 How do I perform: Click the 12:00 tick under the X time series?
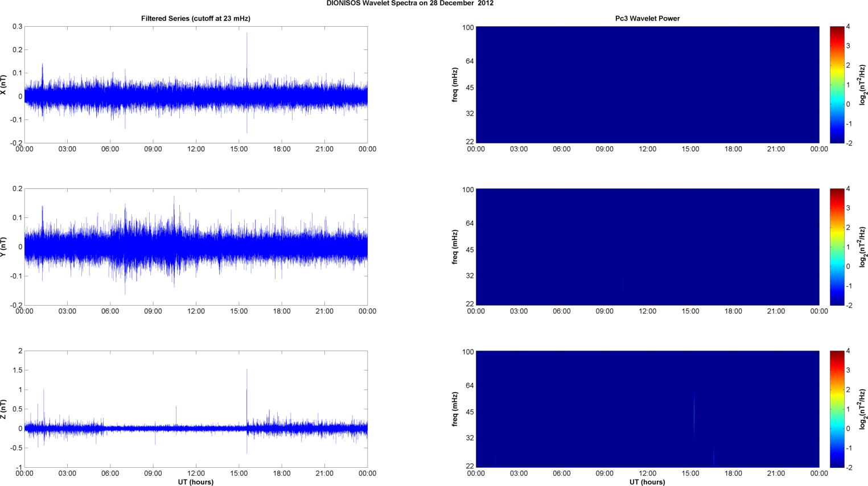[x=196, y=149]
